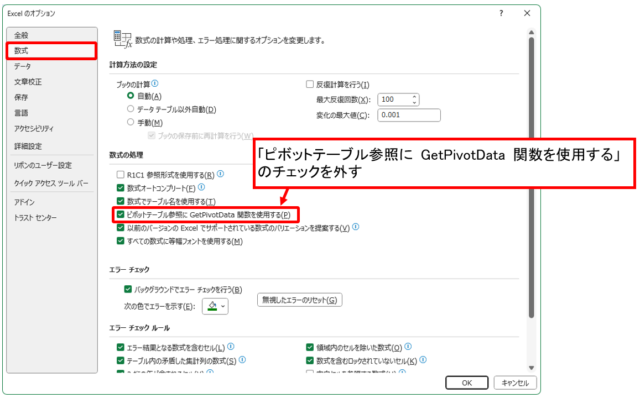Click the 変化の最大値 input field
This screenshot has height=398, width=640.
(x=409, y=115)
